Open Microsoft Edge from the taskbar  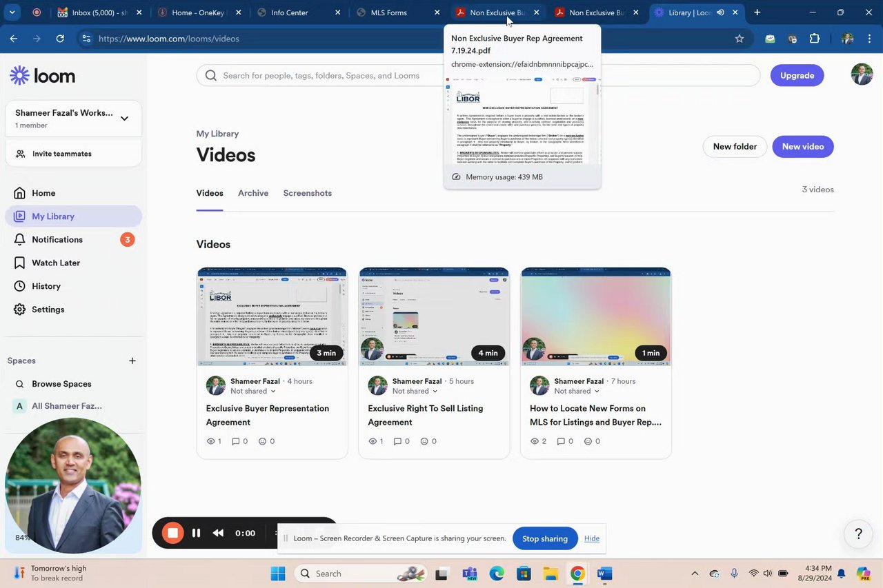coord(497,574)
